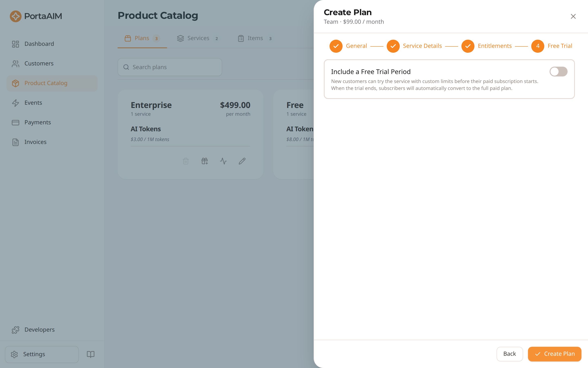
Task: Click the Back button
Action: click(510, 354)
